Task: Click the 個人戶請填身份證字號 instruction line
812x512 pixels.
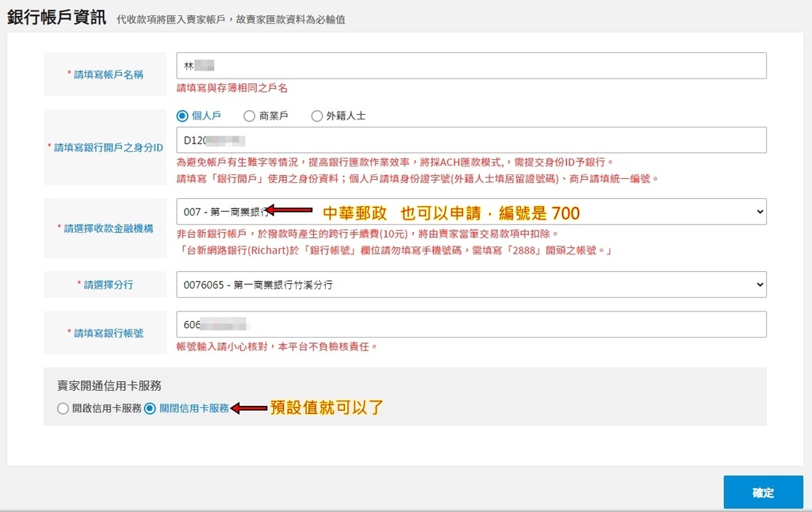Action: point(418,178)
